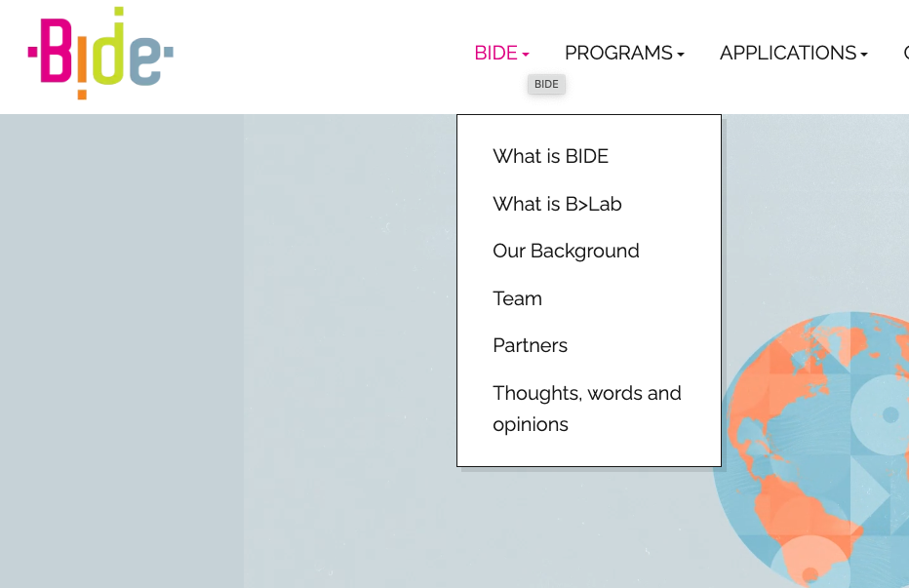909x588 pixels.
Task: Click the small BIDE tooltip label
Action: [x=546, y=85]
